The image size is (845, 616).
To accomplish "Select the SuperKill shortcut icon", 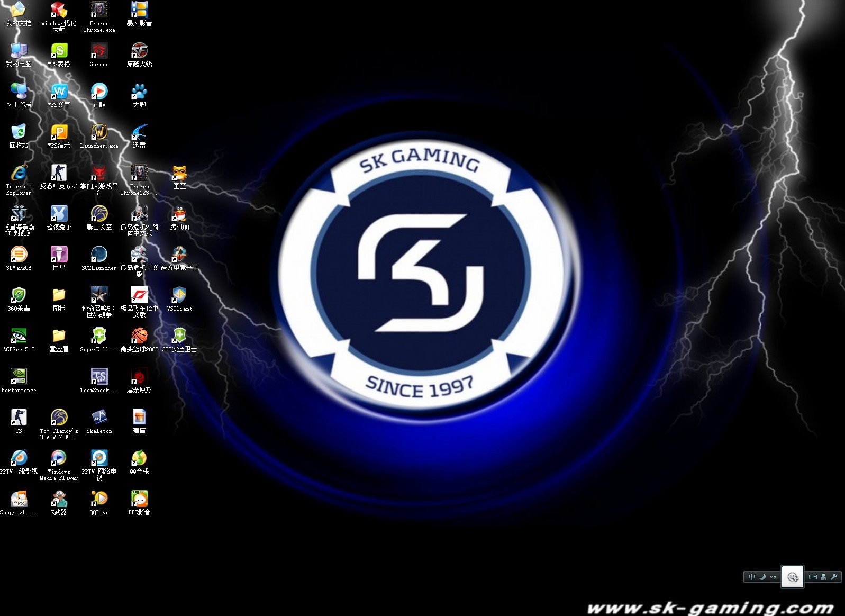I will (x=99, y=336).
